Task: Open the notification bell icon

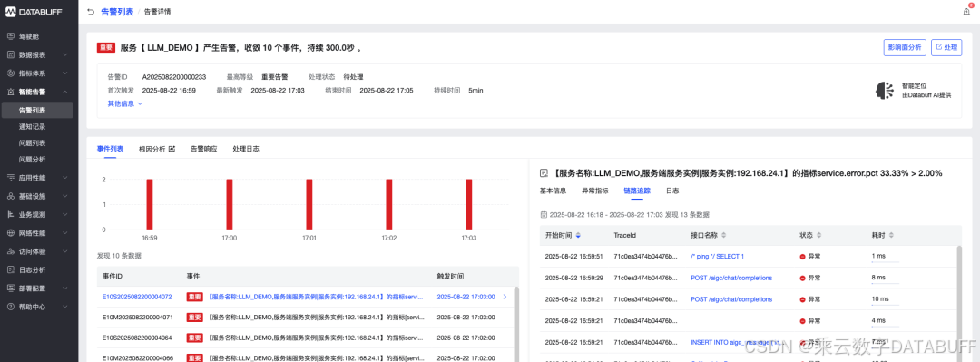Action: (x=966, y=11)
